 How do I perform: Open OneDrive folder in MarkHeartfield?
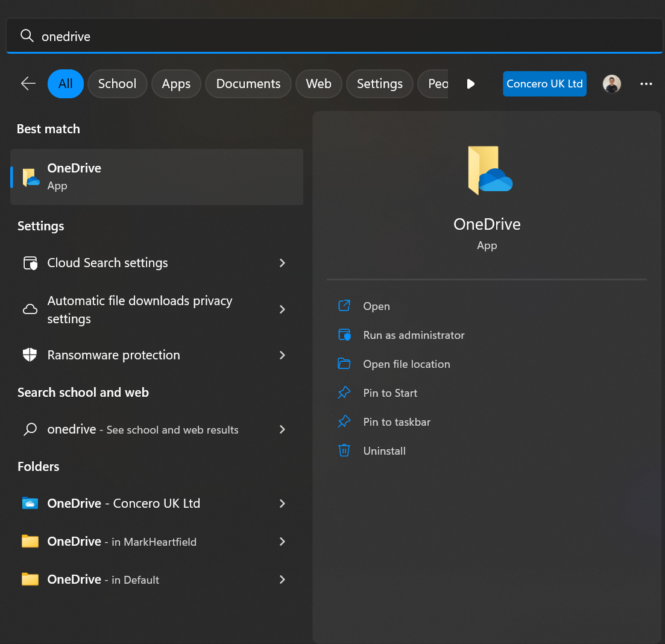pyautogui.click(x=157, y=541)
